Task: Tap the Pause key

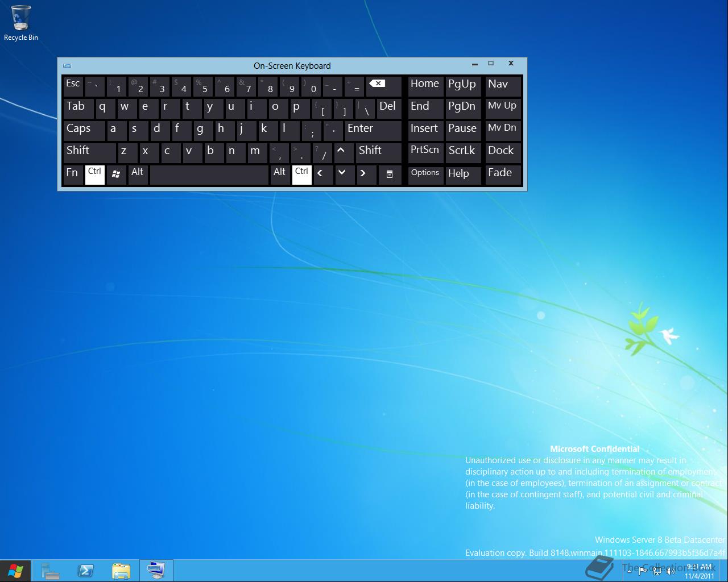Action: (x=463, y=130)
